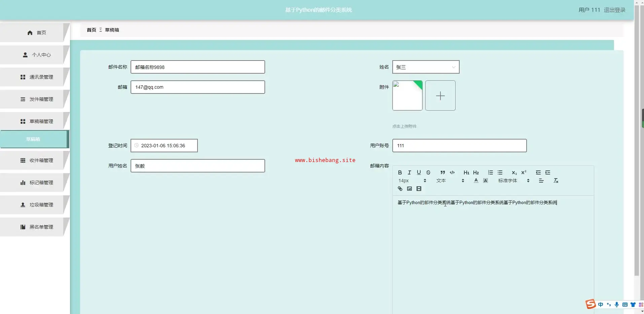Viewport: 644px width, 314px height.
Task: Open the text color picker
Action: tap(476, 181)
